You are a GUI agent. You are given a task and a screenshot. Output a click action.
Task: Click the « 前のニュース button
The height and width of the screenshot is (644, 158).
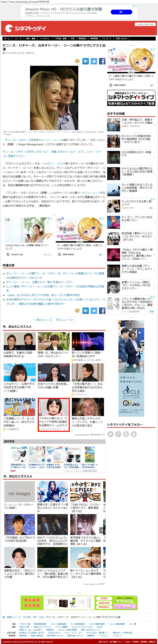pyautogui.click(x=43, y=320)
